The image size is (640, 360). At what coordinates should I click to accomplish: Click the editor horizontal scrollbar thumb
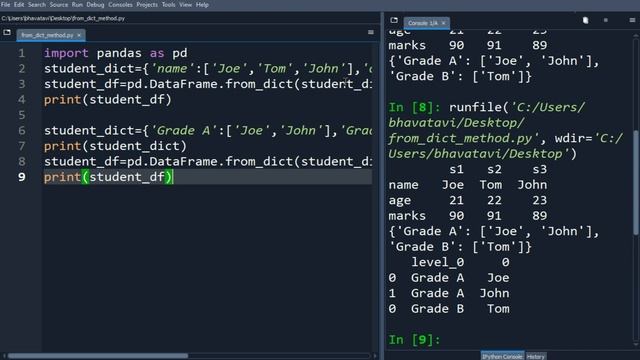pyautogui.click(x=98, y=356)
